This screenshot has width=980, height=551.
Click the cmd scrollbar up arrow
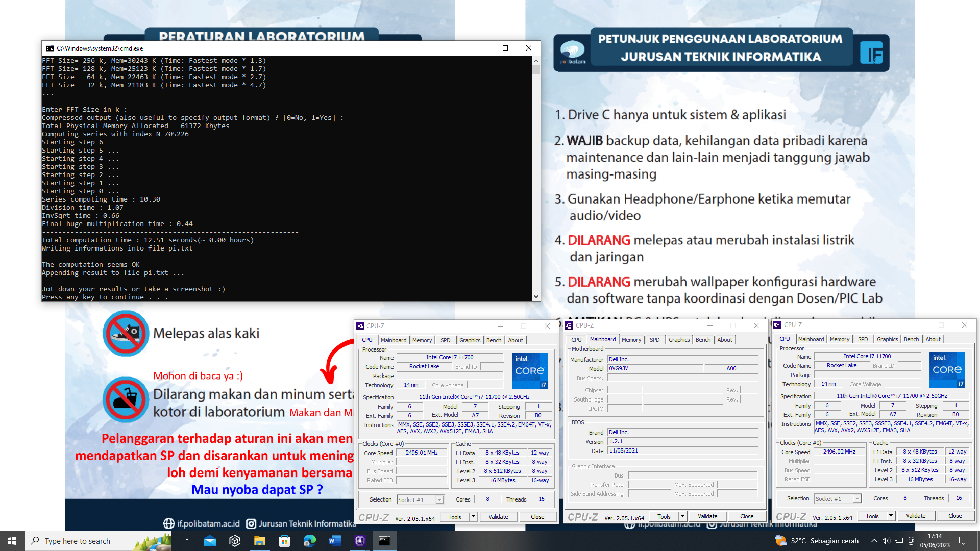point(536,61)
